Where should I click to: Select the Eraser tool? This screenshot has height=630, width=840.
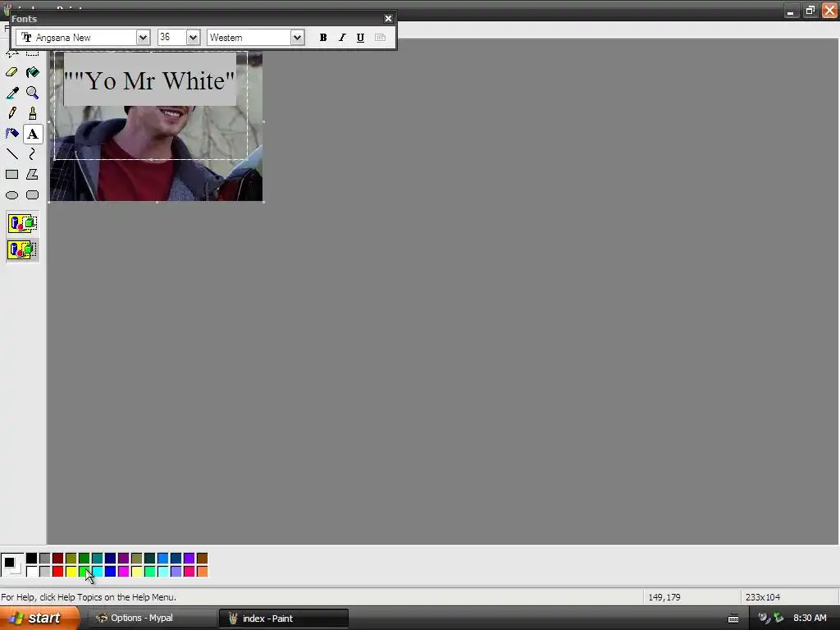click(11, 72)
